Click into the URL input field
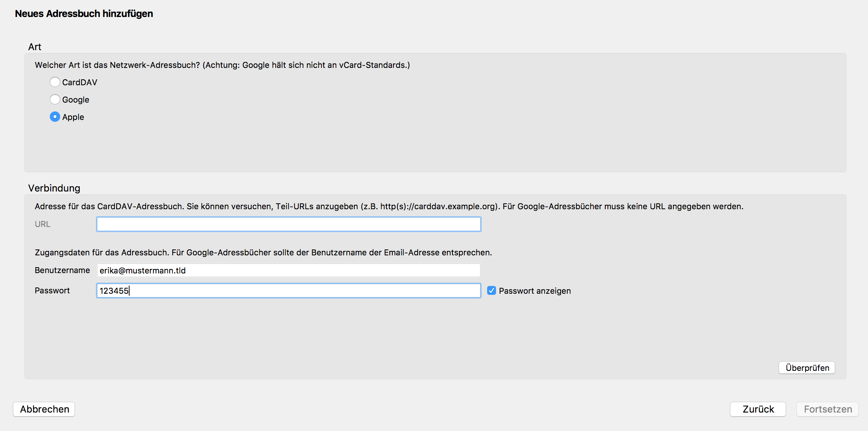The width and height of the screenshot is (868, 431). (289, 224)
